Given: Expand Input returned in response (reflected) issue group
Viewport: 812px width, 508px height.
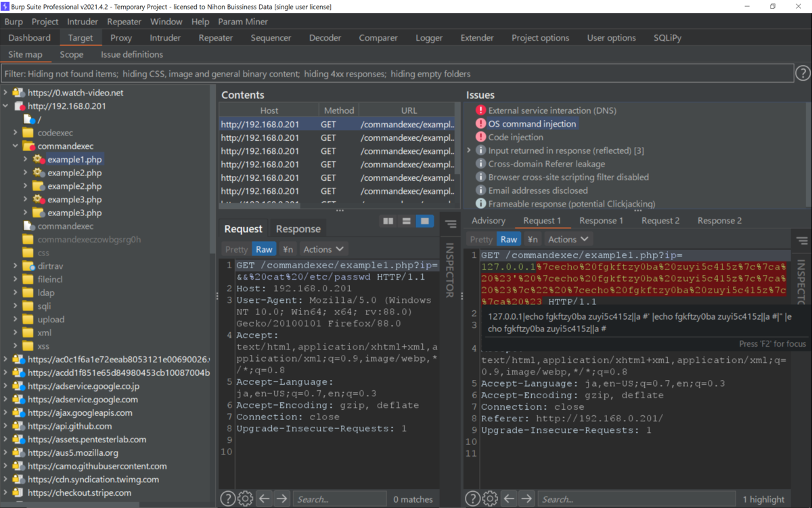Looking at the screenshot, I should click(469, 150).
